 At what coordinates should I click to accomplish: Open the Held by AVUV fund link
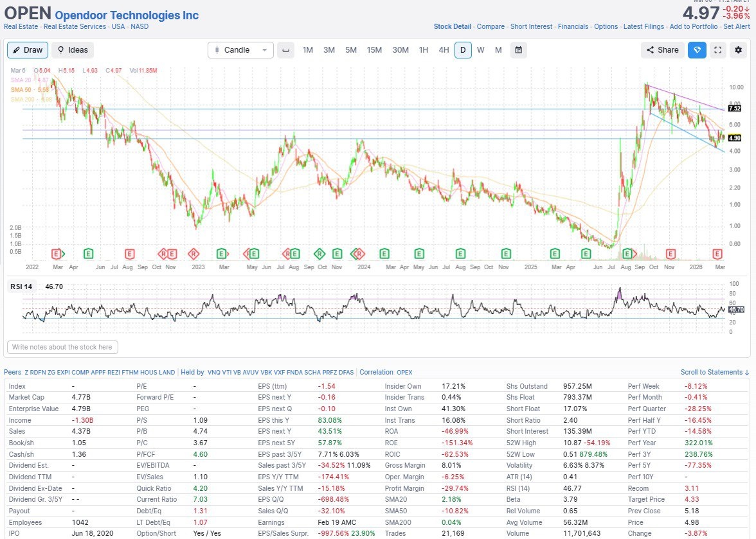click(251, 373)
